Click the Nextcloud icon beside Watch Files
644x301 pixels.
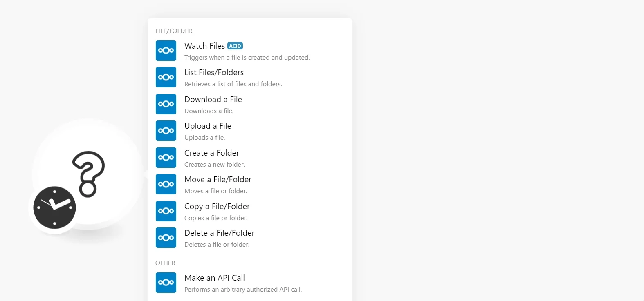point(166,51)
